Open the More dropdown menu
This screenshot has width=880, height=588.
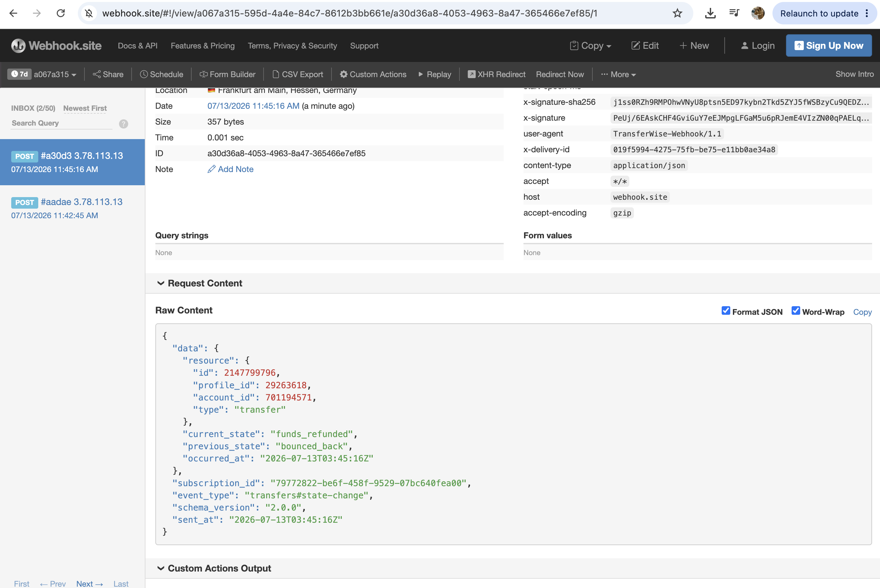pos(618,74)
